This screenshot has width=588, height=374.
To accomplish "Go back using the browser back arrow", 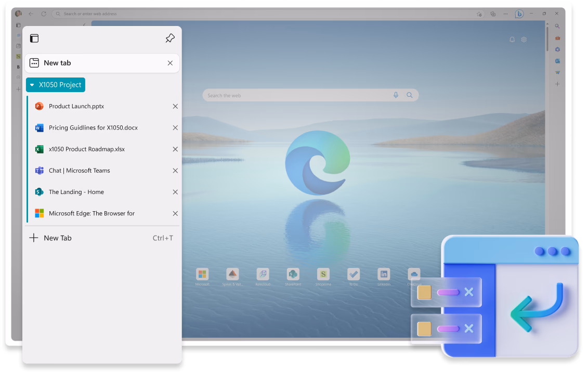I will [x=31, y=14].
